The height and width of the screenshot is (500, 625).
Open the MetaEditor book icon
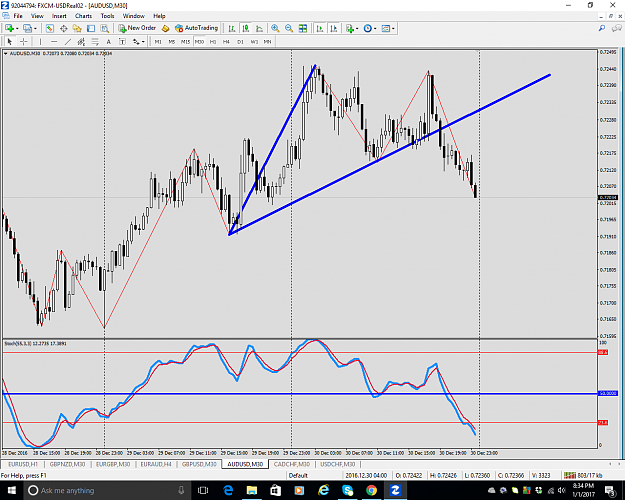pyautogui.click(x=165, y=28)
